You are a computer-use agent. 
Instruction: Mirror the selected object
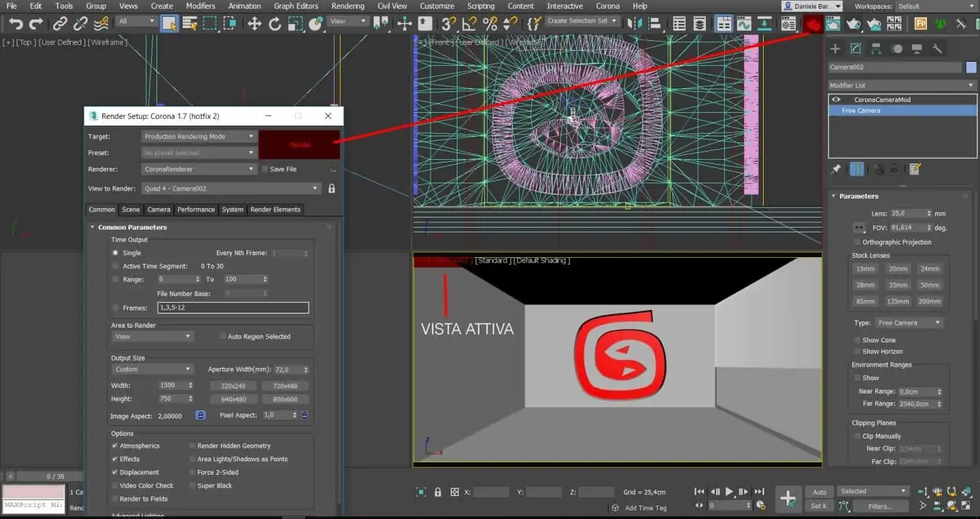click(x=635, y=24)
